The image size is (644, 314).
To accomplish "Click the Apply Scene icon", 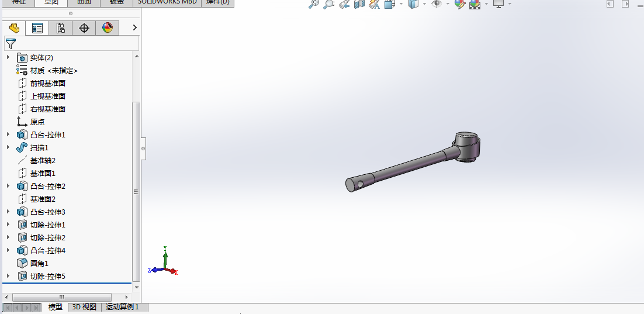I will click(475, 4).
